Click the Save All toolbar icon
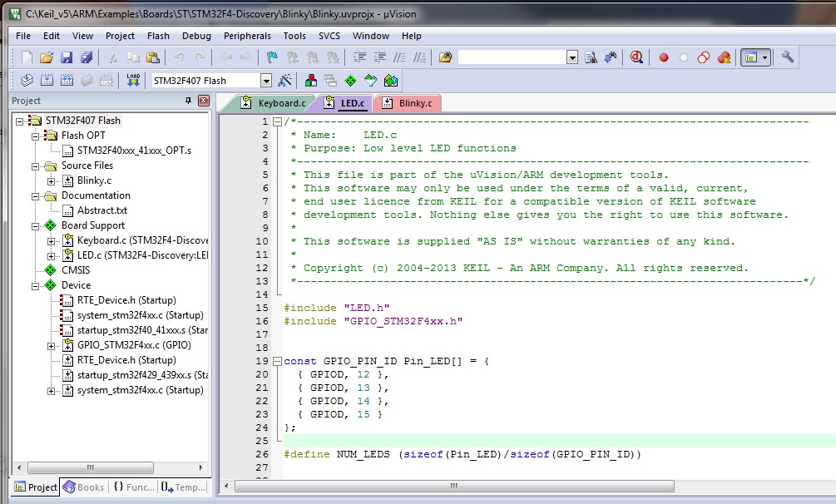The image size is (836, 504). pyautogui.click(x=86, y=57)
